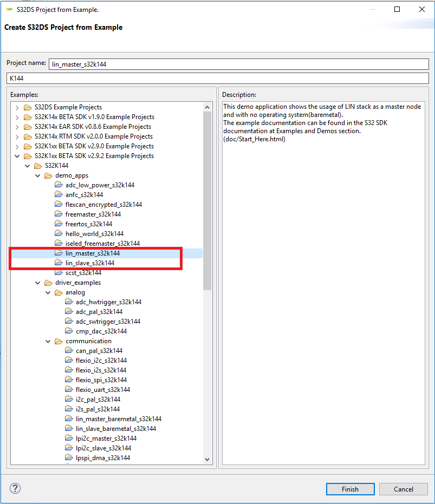This screenshot has height=504, width=435.
Task: Select lin_slave_s32k144 folder icon
Action: pos(59,263)
